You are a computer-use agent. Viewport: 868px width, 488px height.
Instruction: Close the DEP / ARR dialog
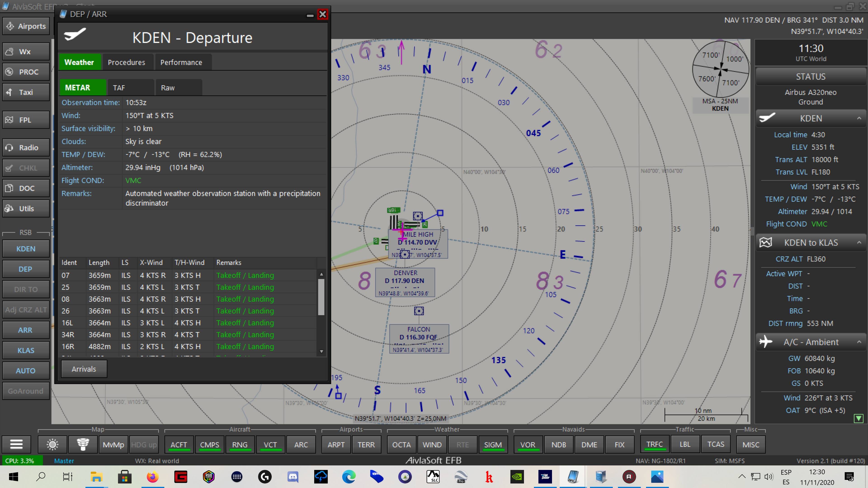[323, 14]
